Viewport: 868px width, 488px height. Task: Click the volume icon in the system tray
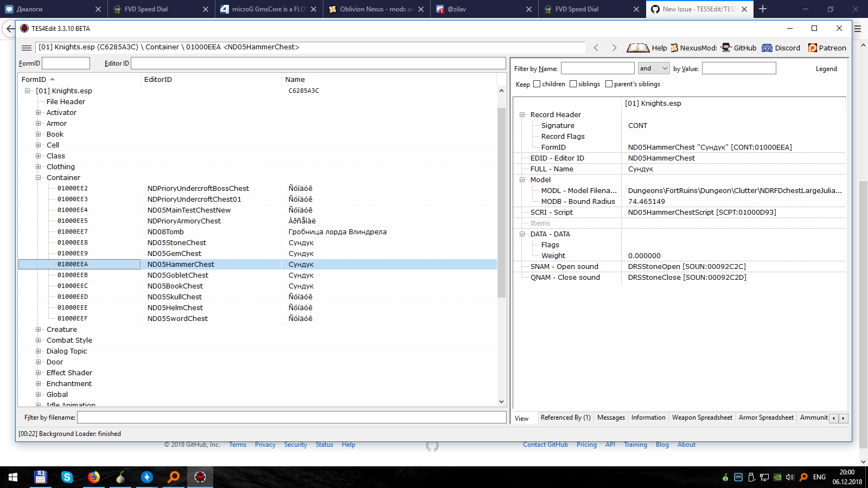790,477
